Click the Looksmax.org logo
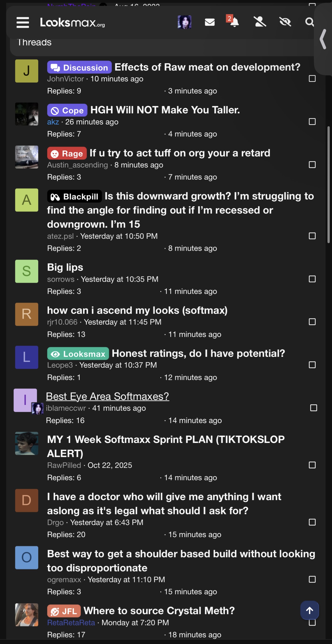The width and height of the screenshot is (332, 644). 72,22
